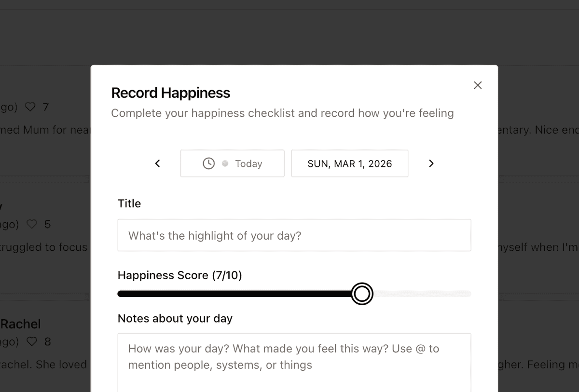Image resolution: width=579 pixels, height=392 pixels.
Task: Open the SUN, MAR 1, 2026 date picker
Action: [x=349, y=163]
